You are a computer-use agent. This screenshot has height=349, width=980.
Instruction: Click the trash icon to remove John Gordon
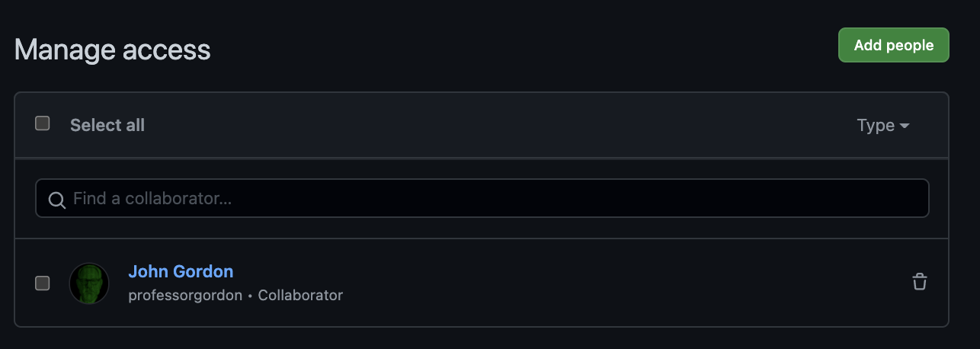pyautogui.click(x=920, y=282)
